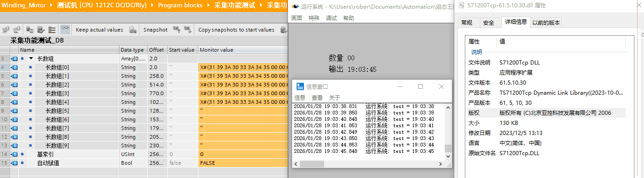Minimize the 信息窗口 window
Screen dimensions: 644x178
click(400, 86)
